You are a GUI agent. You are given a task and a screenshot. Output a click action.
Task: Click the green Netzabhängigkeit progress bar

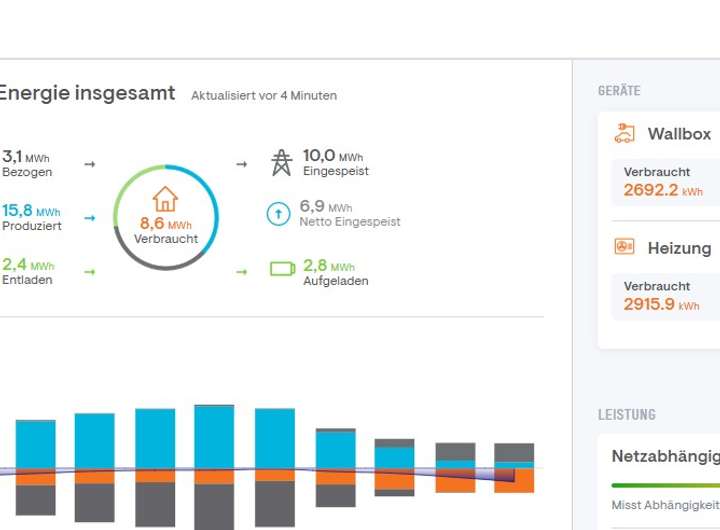click(665, 485)
